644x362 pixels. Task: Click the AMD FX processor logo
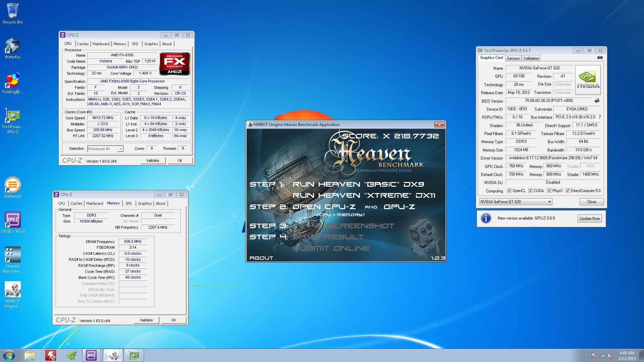tap(175, 63)
